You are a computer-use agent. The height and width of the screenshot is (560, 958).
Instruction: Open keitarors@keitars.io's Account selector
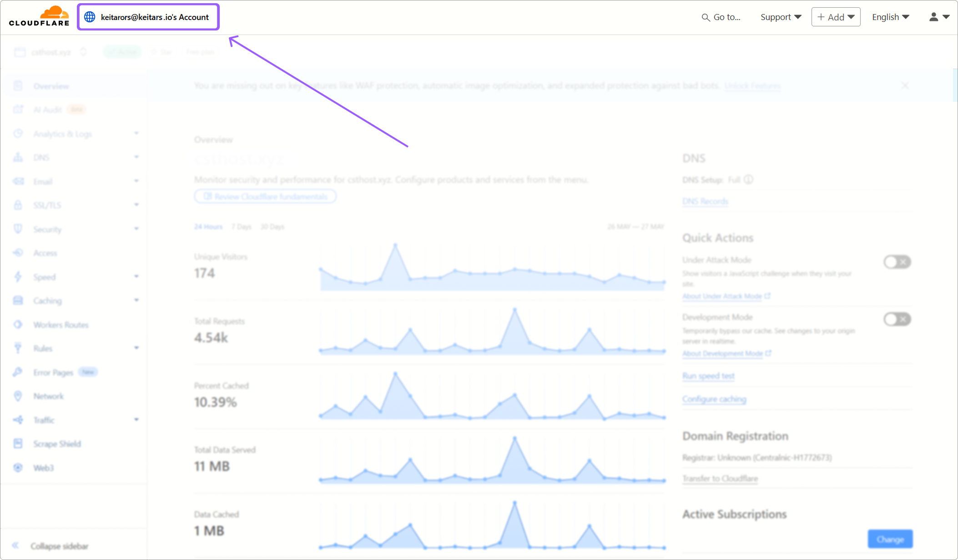(x=148, y=17)
